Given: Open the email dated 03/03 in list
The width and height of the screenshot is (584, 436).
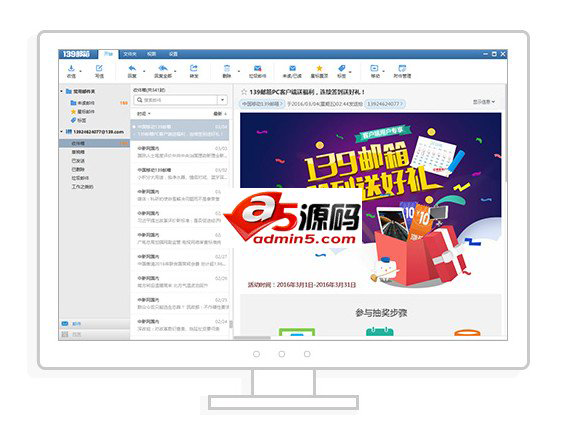Looking at the screenshot, I should [x=180, y=152].
